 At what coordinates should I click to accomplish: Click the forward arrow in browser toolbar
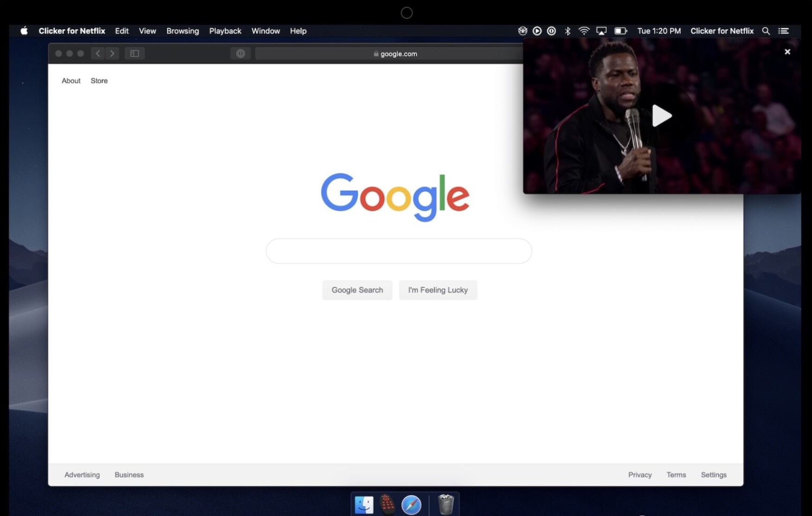click(112, 53)
